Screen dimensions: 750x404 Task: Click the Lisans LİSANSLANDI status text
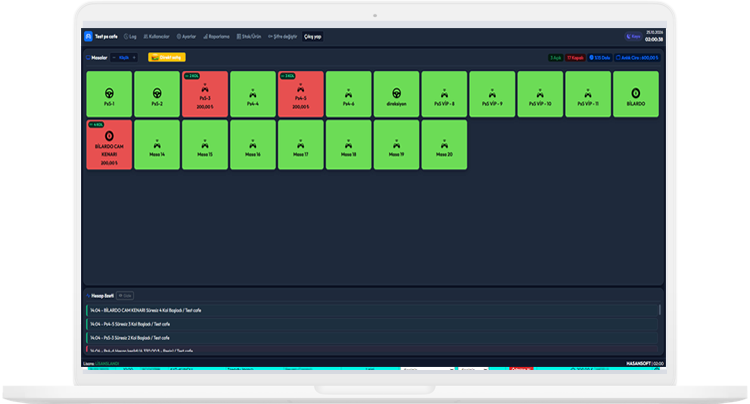tap(101, 364)
